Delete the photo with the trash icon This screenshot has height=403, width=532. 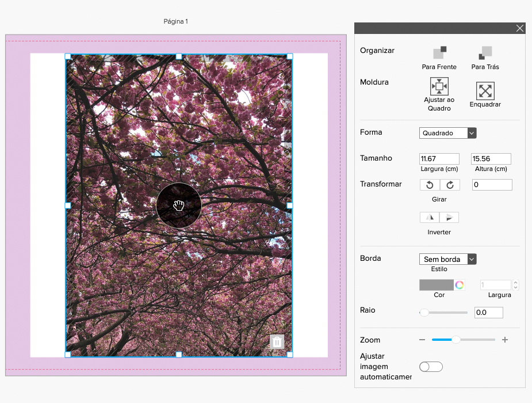coord(277,341)
